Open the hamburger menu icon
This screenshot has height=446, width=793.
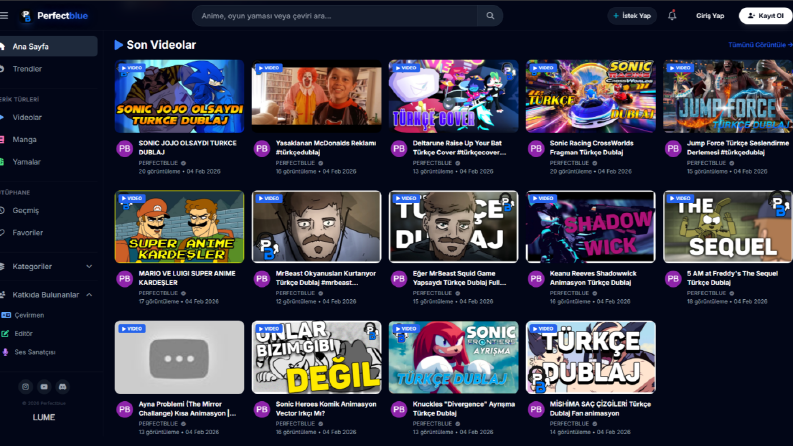pyautogui.click(x=4, y=16)
